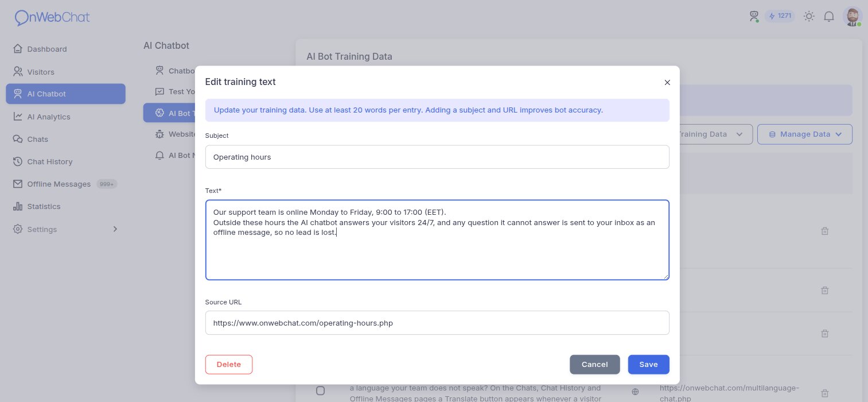Click the Statistics bar chart icon
Screen dimensions: 868x402
point(18,206)
